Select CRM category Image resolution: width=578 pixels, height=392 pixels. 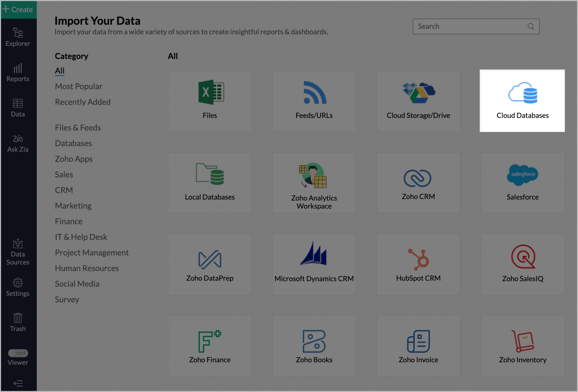(64, 190)
